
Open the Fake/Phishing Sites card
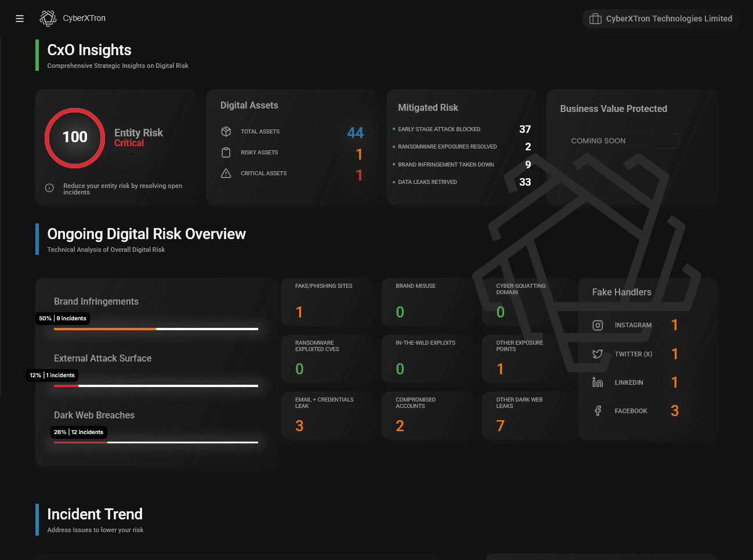[x=327, y=302]
